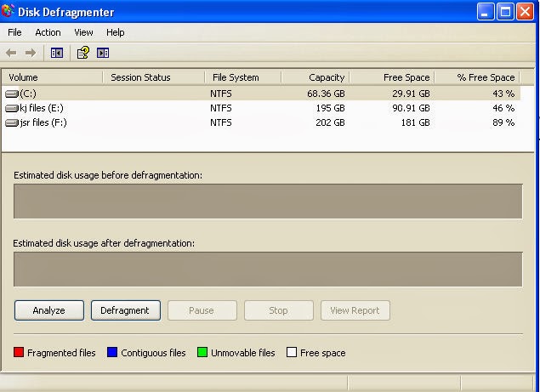Click the green Unmovable files legend swatch

coord(202,352)
